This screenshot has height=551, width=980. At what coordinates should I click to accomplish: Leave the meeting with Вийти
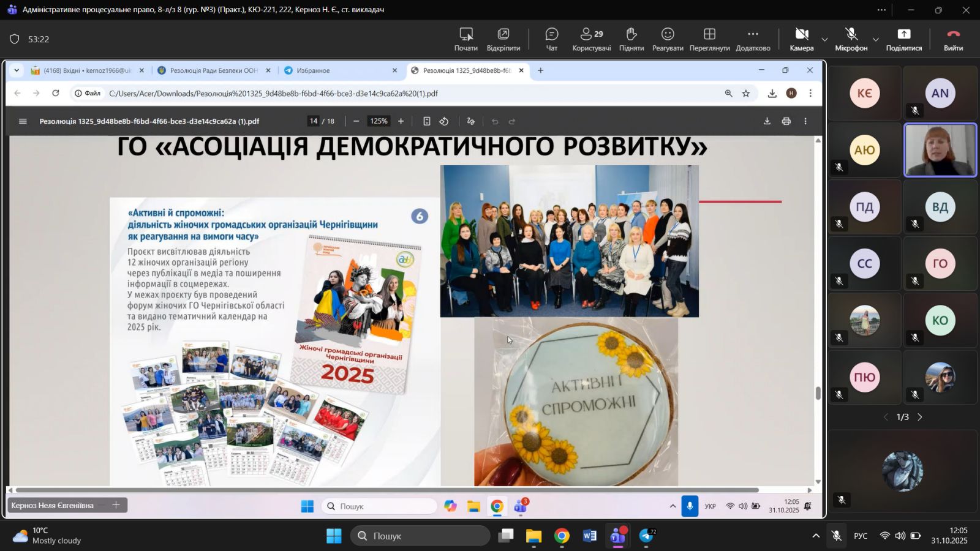tap(953, 39)
